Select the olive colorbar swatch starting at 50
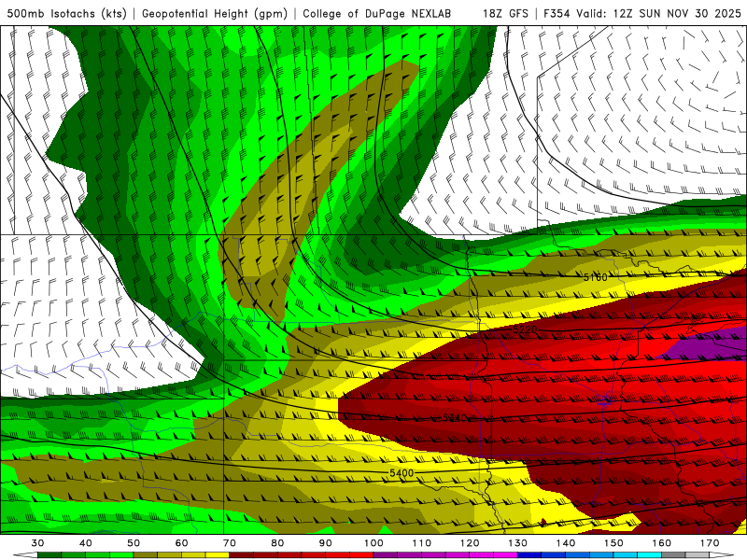747x560 pixels. point(146,555)
